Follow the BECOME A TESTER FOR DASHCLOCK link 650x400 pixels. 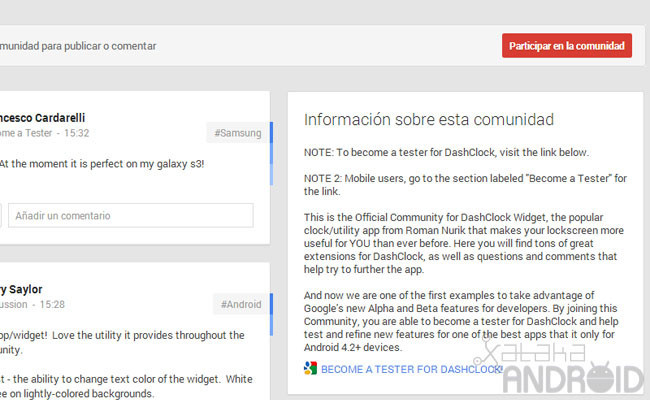point(412,369)
